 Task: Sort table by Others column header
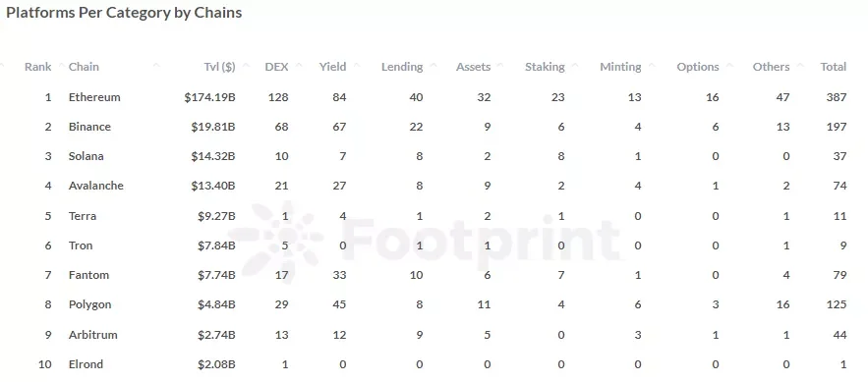771,67
